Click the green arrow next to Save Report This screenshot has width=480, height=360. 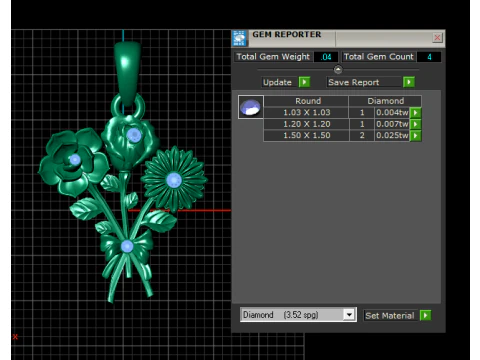(409, 82)
